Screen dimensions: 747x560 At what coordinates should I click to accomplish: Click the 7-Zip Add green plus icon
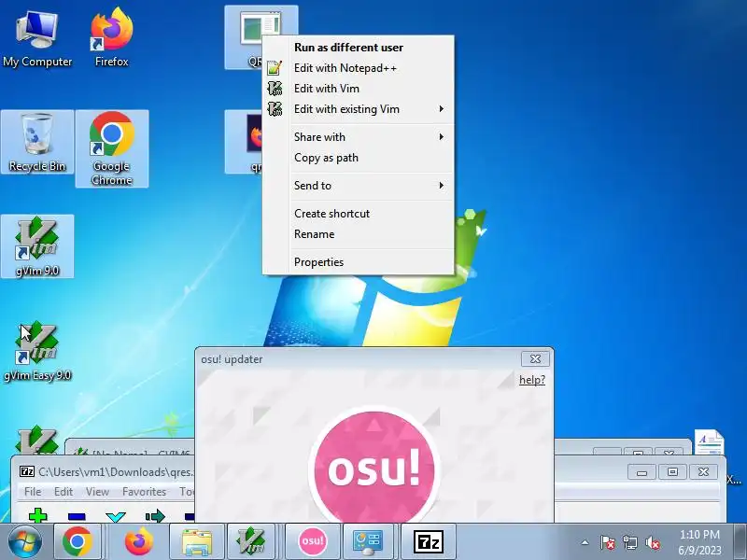(x=38, y=515)
